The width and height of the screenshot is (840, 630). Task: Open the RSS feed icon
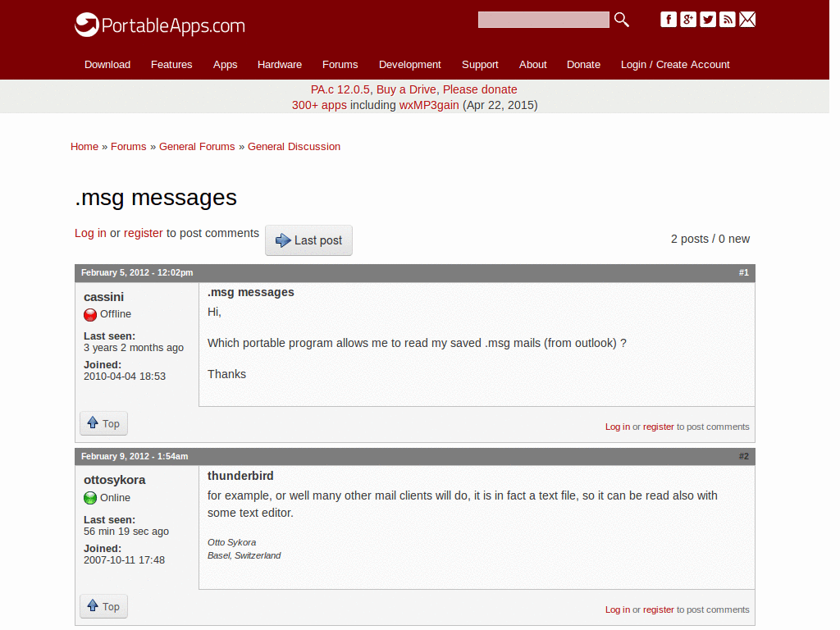(727, 20)
